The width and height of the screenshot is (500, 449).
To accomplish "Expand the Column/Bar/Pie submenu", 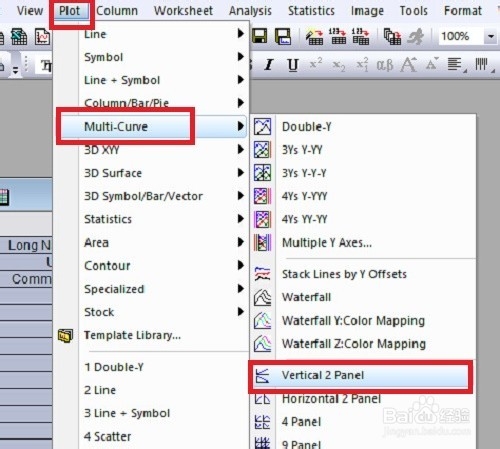I will click(240, 103).
